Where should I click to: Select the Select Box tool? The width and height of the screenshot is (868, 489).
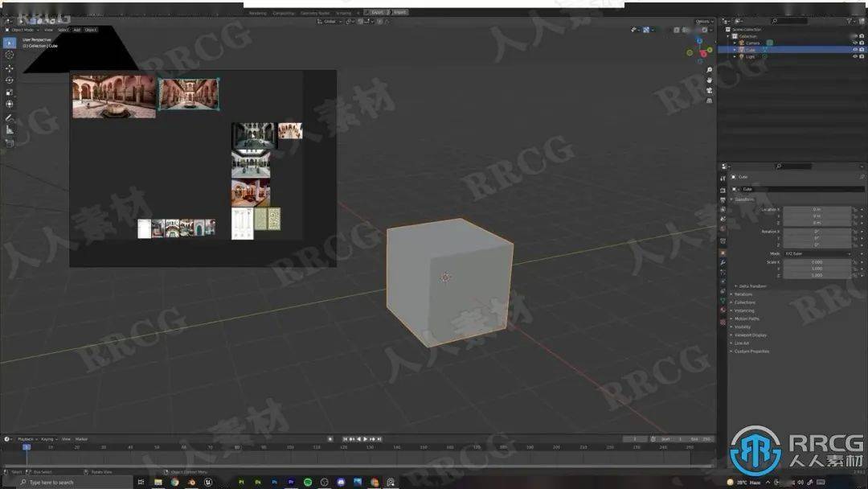click(10, 43)
